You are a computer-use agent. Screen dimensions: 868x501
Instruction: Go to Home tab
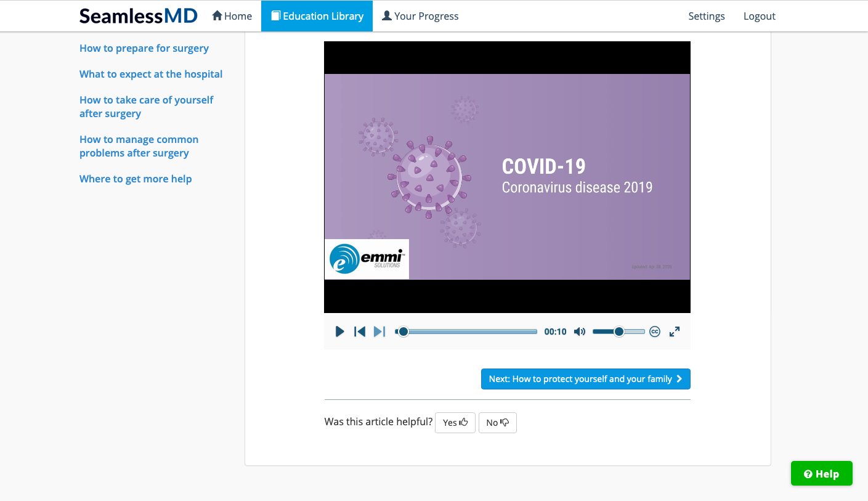232,16
